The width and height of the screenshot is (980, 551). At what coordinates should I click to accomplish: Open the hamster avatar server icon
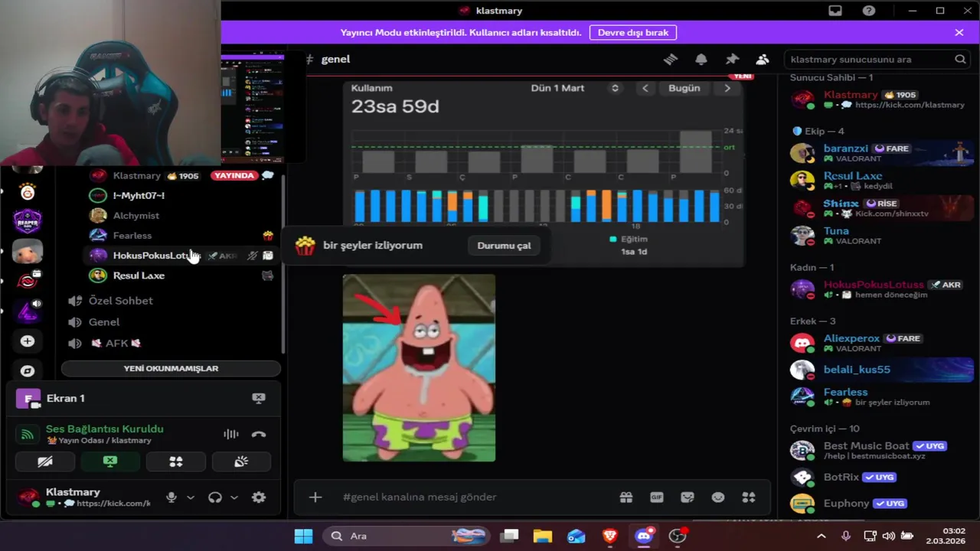[x=28, y=251]
